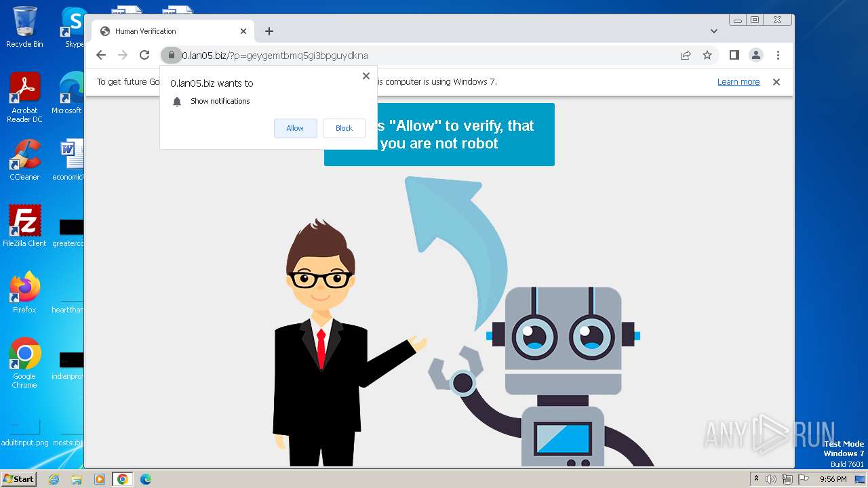
Task: Select the Acrobat Reader DC desktop icon
Action: (x=24, y=98)
